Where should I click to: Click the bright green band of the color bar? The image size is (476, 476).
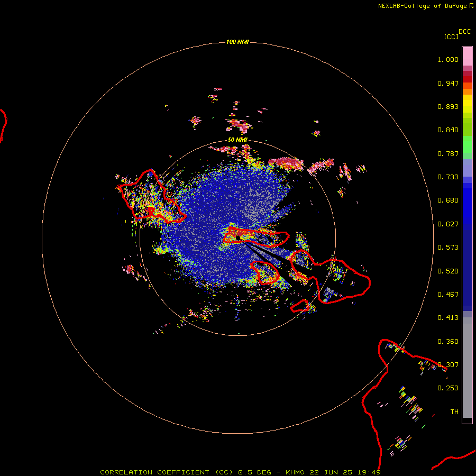coord(467,144)
